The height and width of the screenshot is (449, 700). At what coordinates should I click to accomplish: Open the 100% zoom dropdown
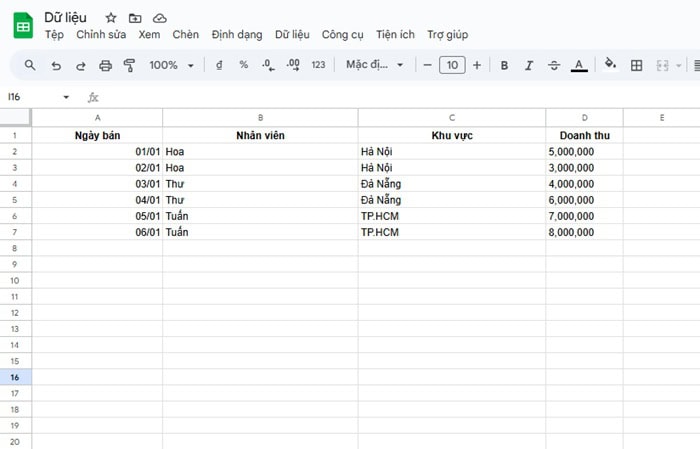click(x=170, y=65)
